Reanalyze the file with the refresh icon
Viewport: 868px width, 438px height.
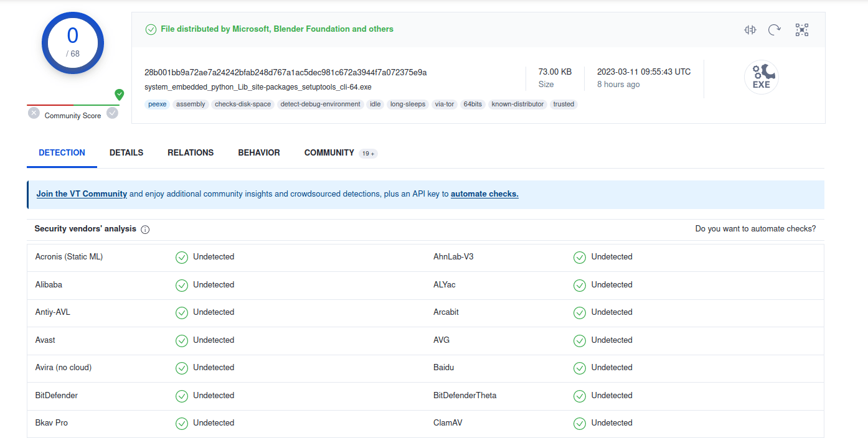[775, 29]
